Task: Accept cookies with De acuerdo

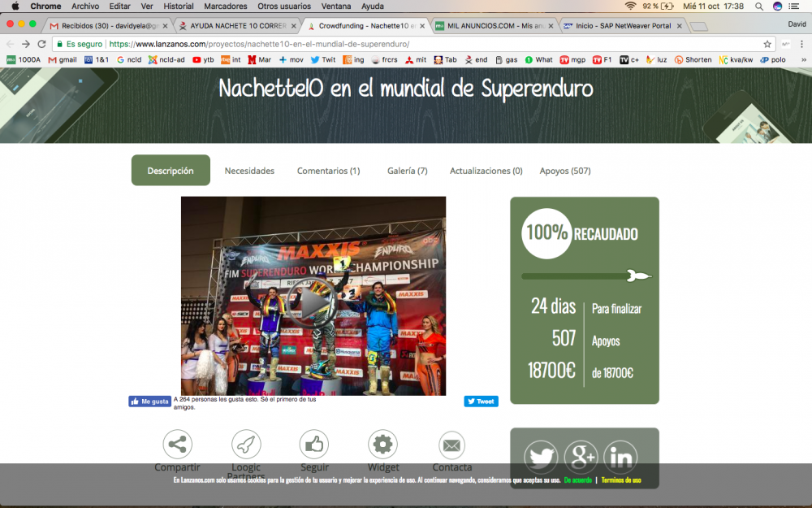Action: coord(578,480)
